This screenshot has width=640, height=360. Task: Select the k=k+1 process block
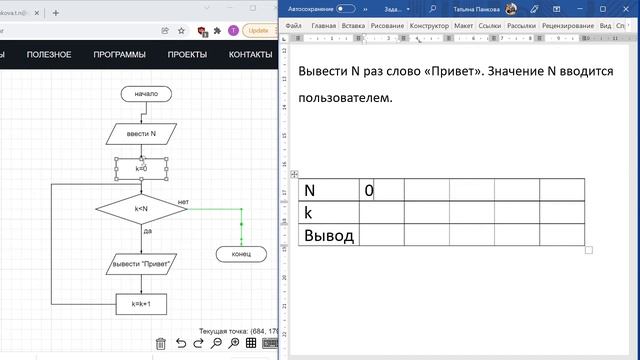coord(141,304)
